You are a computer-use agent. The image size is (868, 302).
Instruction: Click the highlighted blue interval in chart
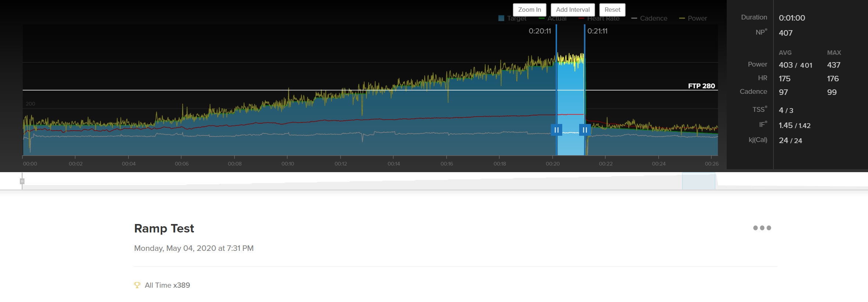pos(570,107)
